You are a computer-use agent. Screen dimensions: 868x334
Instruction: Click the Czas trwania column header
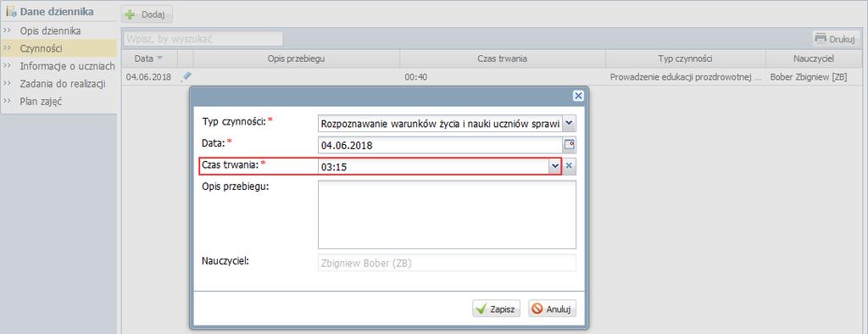pyautogui.click(x=502, y=58)
